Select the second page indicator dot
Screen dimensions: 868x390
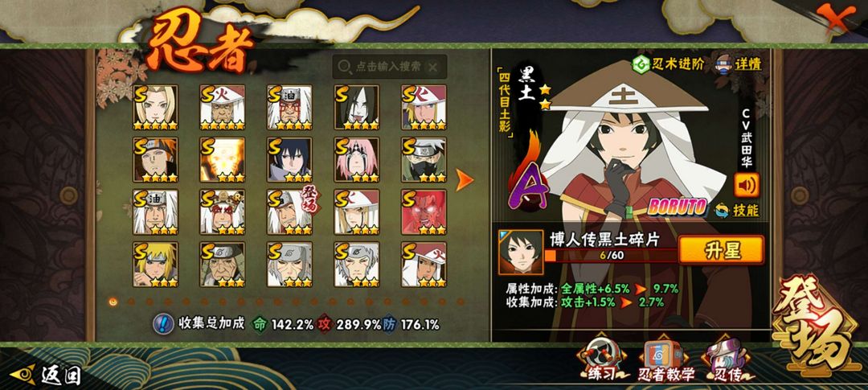pos(131,302)
